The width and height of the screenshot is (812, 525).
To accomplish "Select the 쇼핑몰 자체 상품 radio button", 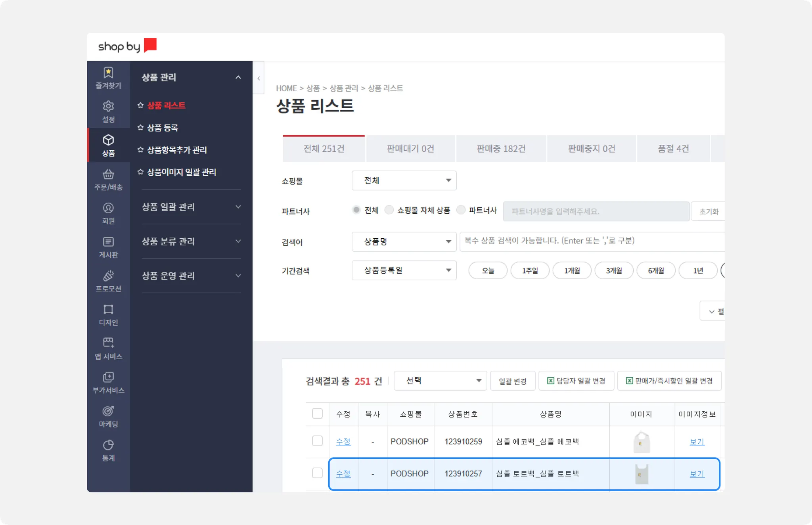I will [x=389, y=210].
